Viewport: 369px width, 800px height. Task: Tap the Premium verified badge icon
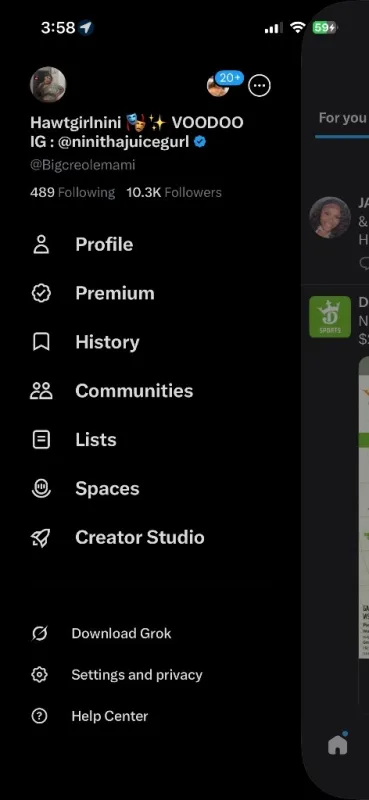41,293
